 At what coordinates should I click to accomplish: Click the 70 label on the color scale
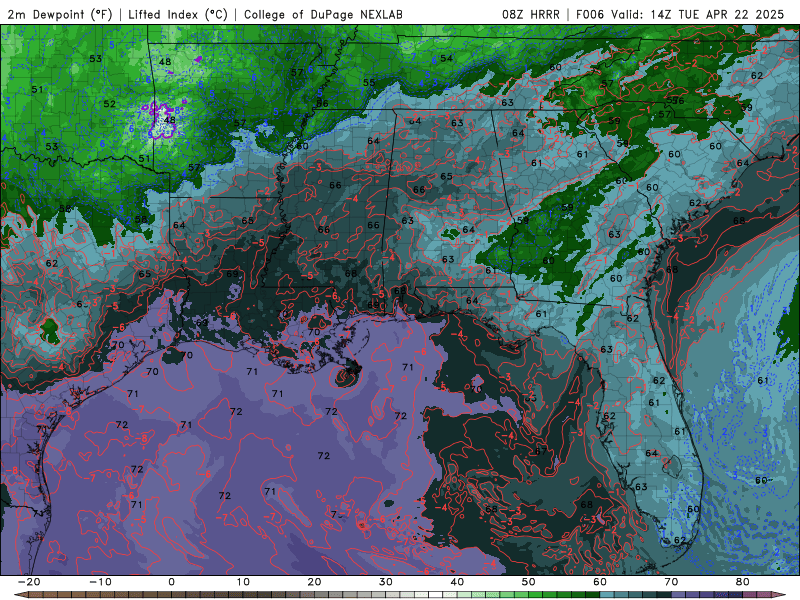coord(671,582)
